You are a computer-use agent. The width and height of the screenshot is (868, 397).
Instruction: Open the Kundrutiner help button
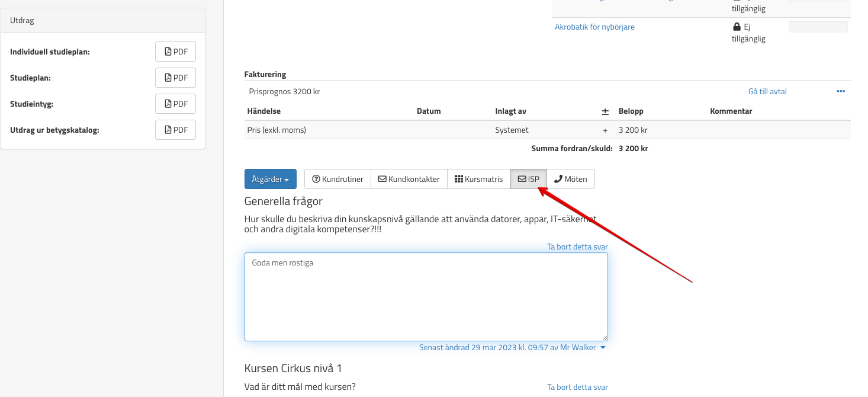(x=337, y=179)
